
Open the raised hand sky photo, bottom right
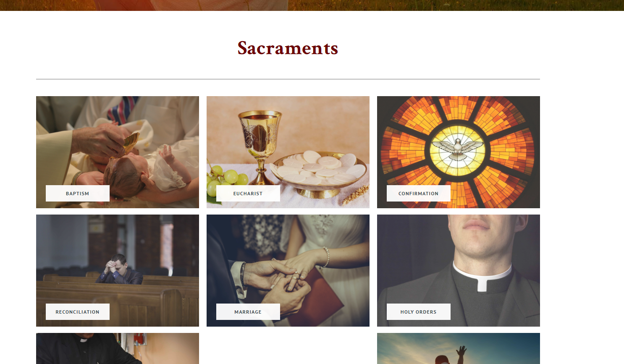[x=459, y=348]
